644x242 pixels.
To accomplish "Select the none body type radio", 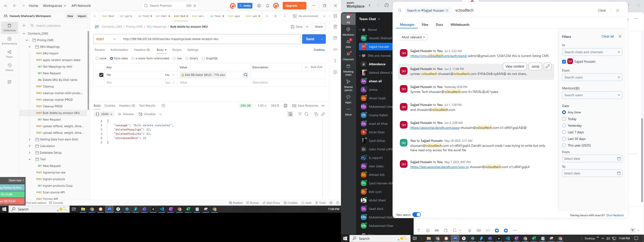I will click(97, 58).
